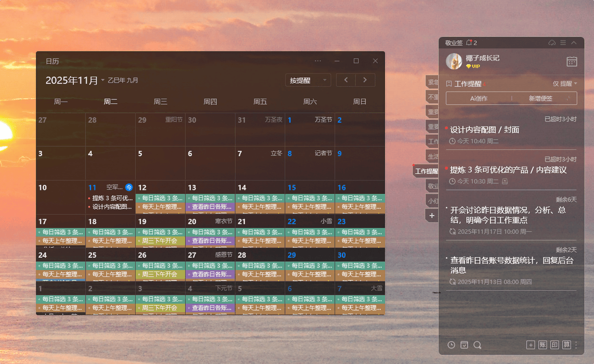Click the 椰子成长记 avatar picture
This screenshot has width=594, height=364.
(x=454, y=61)
